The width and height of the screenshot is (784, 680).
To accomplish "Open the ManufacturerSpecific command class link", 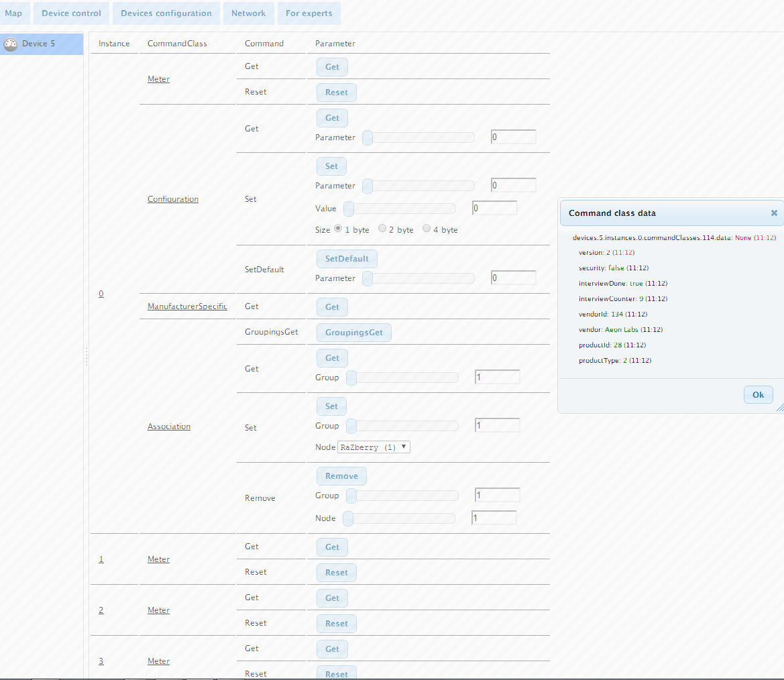I will (x=187, y=306).
